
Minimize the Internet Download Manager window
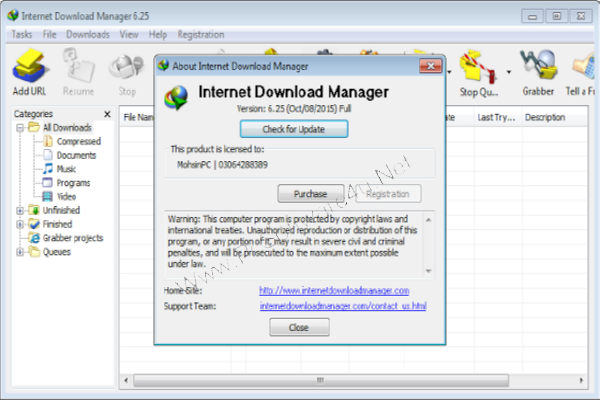click(532, 16)
